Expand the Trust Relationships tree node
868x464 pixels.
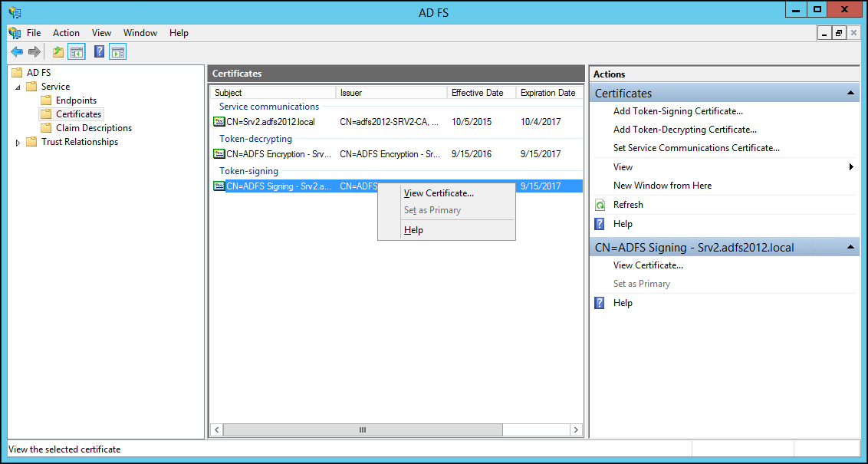(x=18, y=143)
